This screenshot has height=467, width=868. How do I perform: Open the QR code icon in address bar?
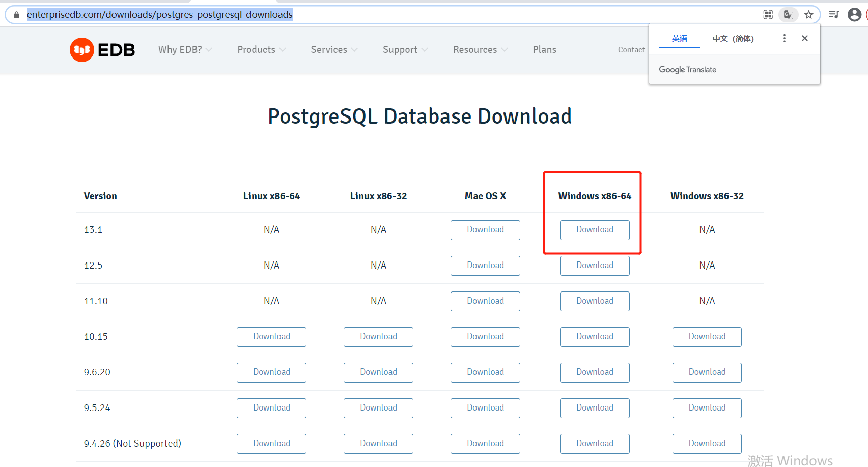[x=768, y=15]
